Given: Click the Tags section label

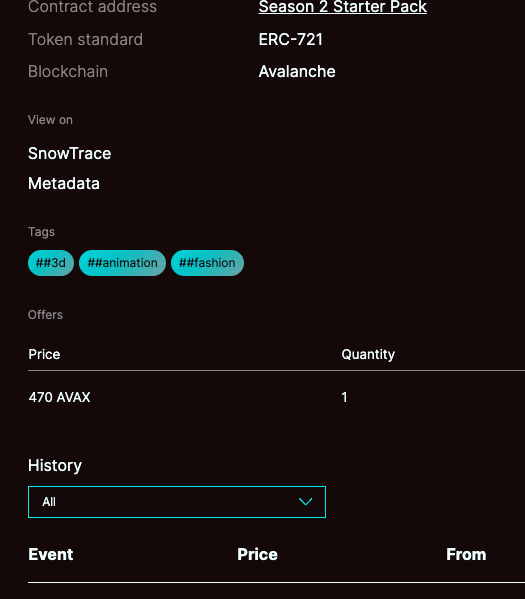Looking at the screenshot, I should coord(41,232).
